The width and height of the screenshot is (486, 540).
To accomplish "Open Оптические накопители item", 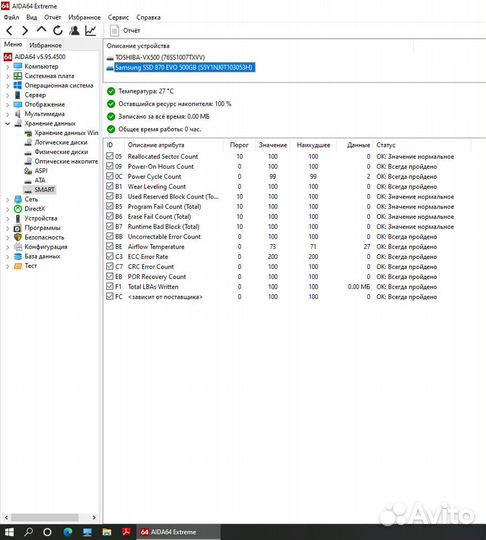I will 66,161.
